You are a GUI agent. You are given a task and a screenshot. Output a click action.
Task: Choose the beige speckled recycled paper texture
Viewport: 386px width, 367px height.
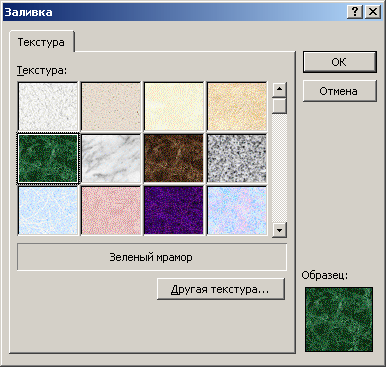pos(111,106)
